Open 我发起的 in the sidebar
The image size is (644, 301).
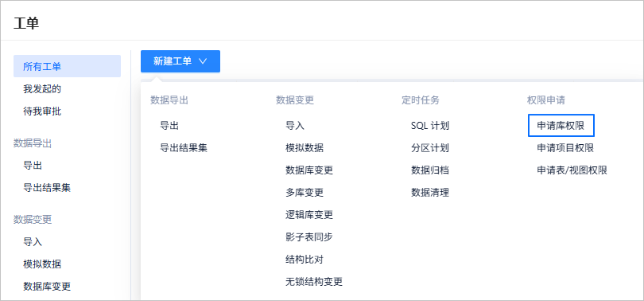point(42,89)
